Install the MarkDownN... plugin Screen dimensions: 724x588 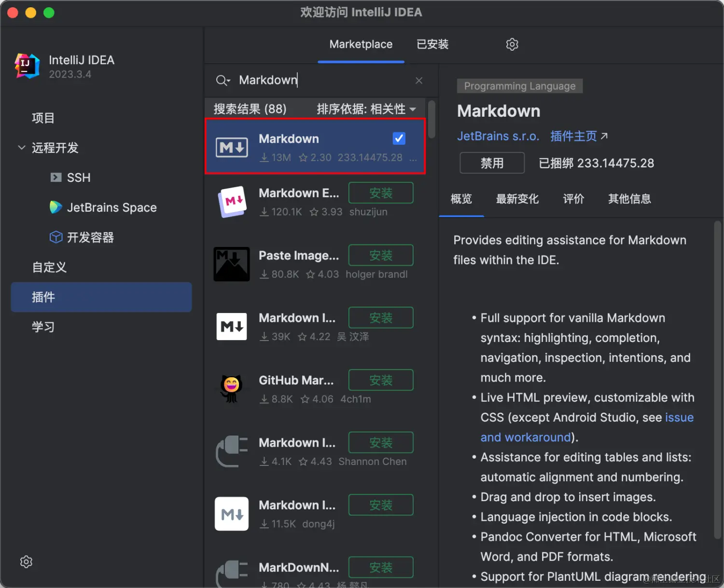pyautogui.click(x=381, y=567)
